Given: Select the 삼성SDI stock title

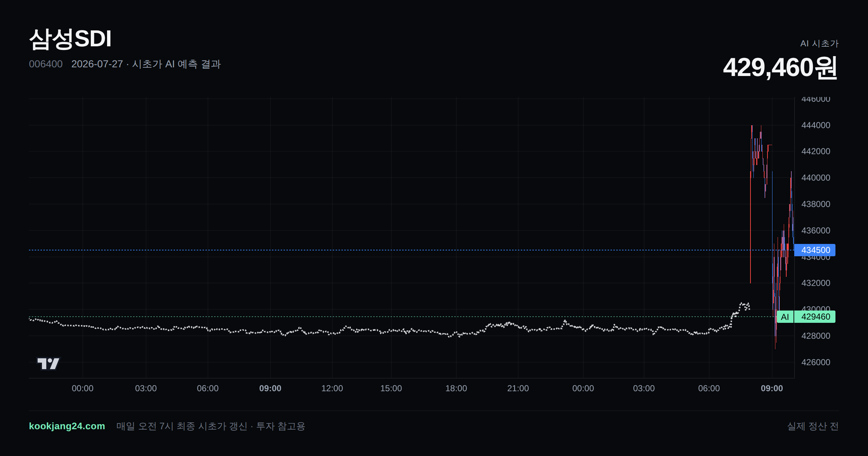Looking at the screenshot, I should [70, 39].
